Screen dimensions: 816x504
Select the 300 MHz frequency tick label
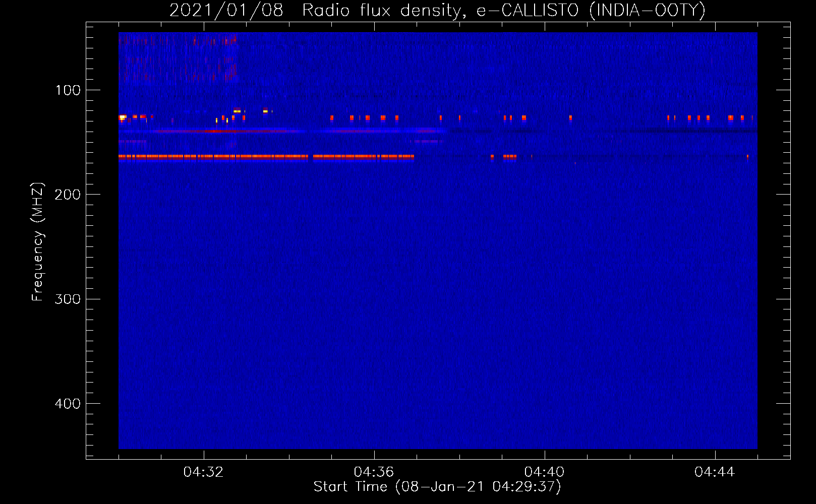68,299
